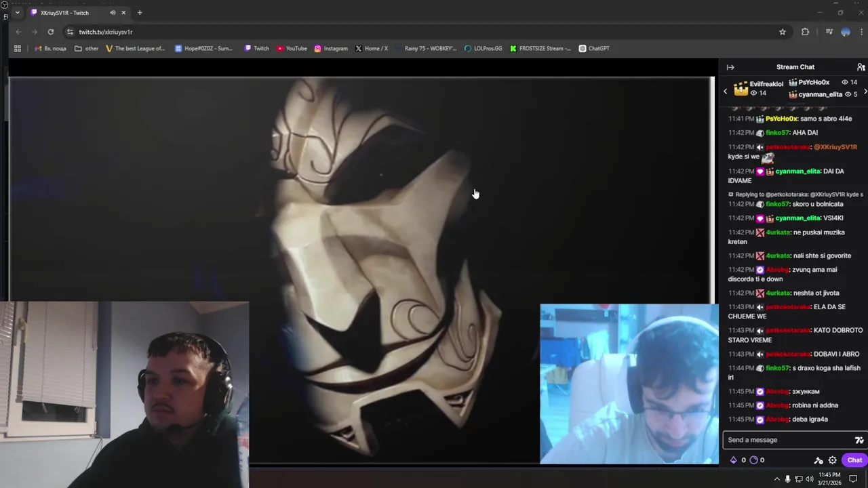Viewport: 868px width, 488px height.
Task: Open a new browser tab
Action: tap(140, 12)
